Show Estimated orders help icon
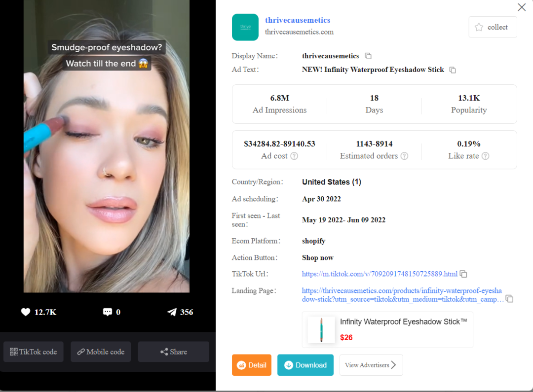Viewport: 533px width, 392px height. pyautogui.click(x=404, y=156)
